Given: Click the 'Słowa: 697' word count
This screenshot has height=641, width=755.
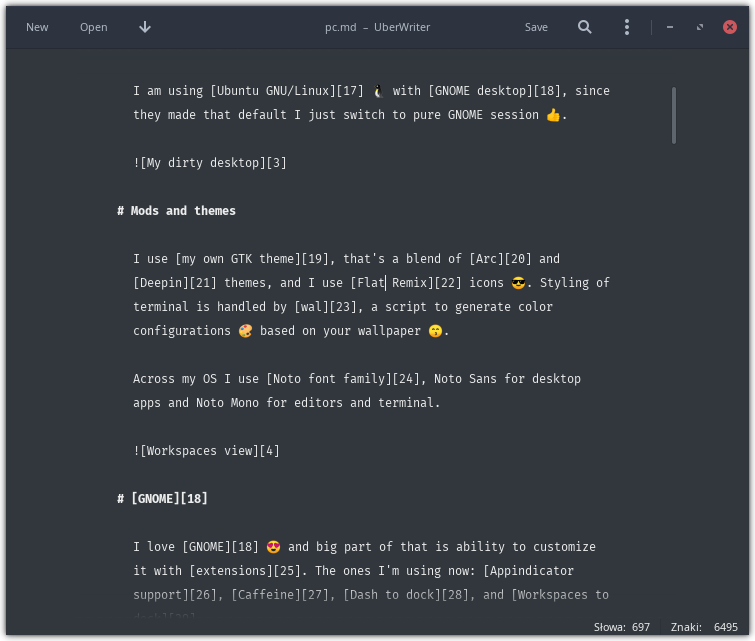Looking at the screenshot, I should [x=622, y=627].
